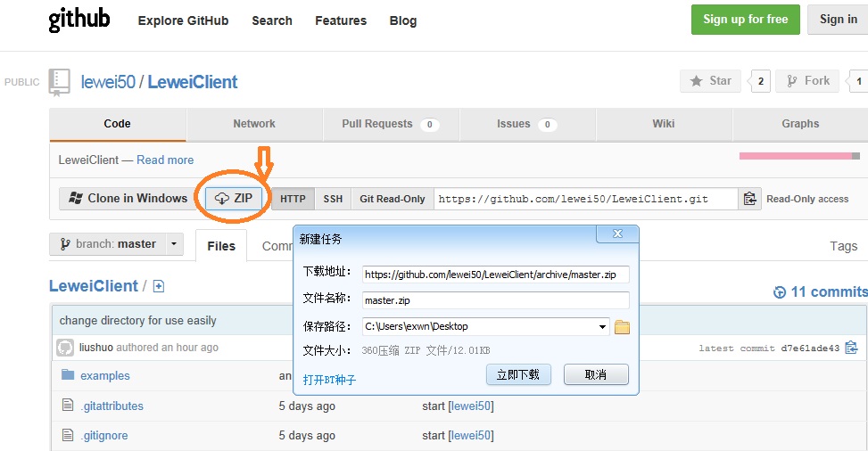Switch to the Code tab
This screenshot has height=451, width=868.
118,124
